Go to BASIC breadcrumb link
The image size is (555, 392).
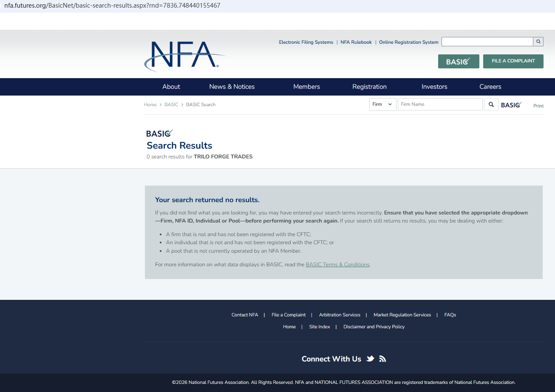[171, 104]
